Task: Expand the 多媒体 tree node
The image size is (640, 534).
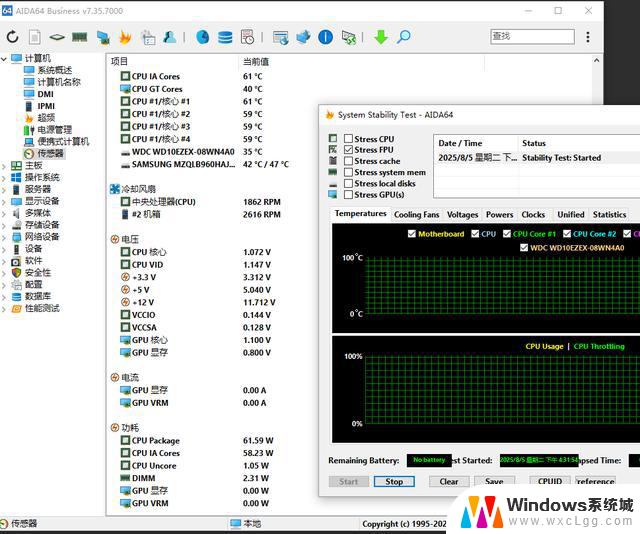Action: [4, 213]
